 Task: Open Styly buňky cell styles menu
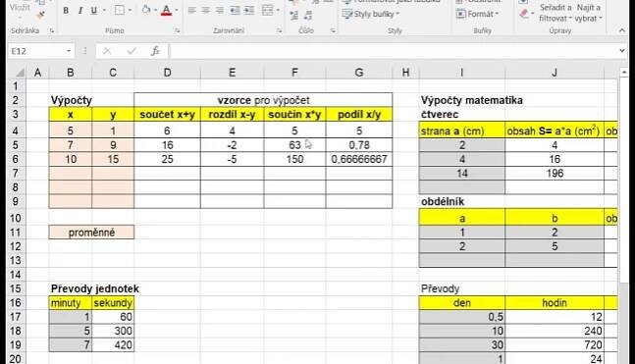tap(371, 14)
